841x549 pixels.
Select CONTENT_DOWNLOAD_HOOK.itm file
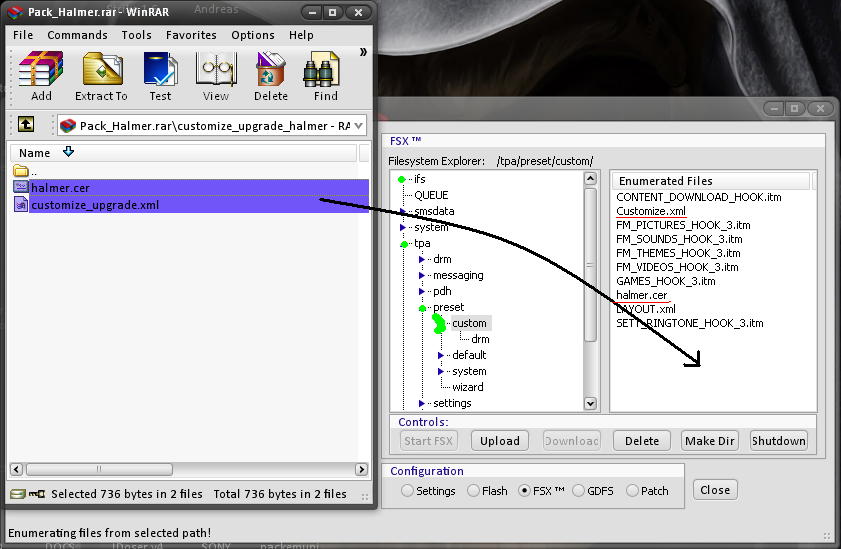coord(699,197)
